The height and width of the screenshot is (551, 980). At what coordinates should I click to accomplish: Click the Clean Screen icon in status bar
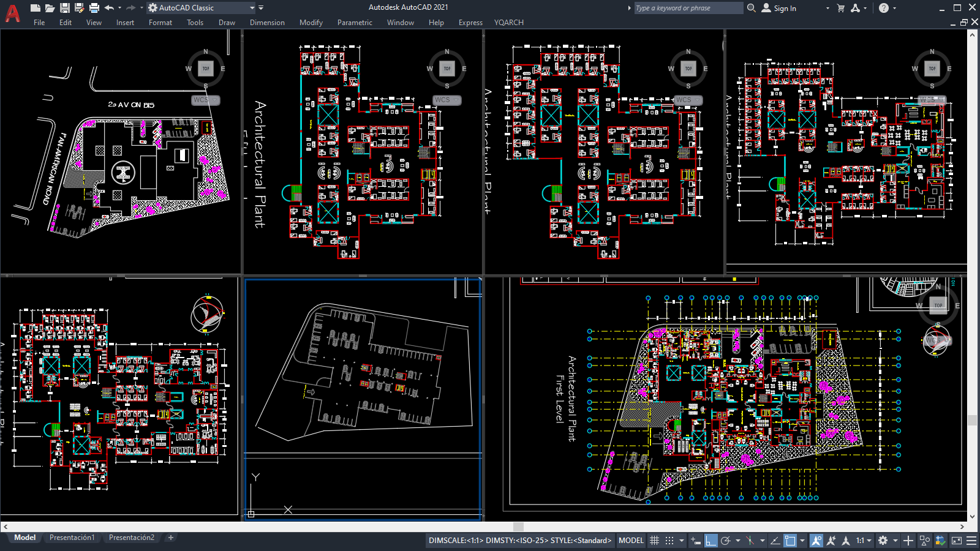coord(956,541)
